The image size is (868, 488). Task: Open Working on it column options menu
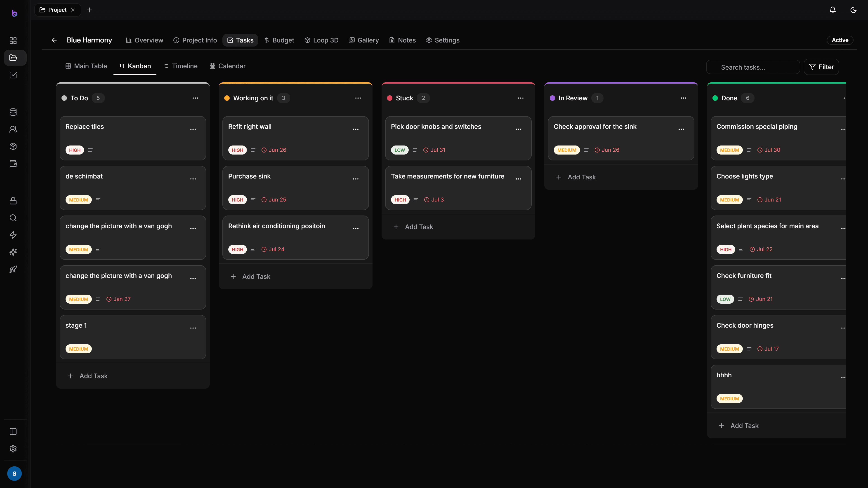click(x=358, y=98)
